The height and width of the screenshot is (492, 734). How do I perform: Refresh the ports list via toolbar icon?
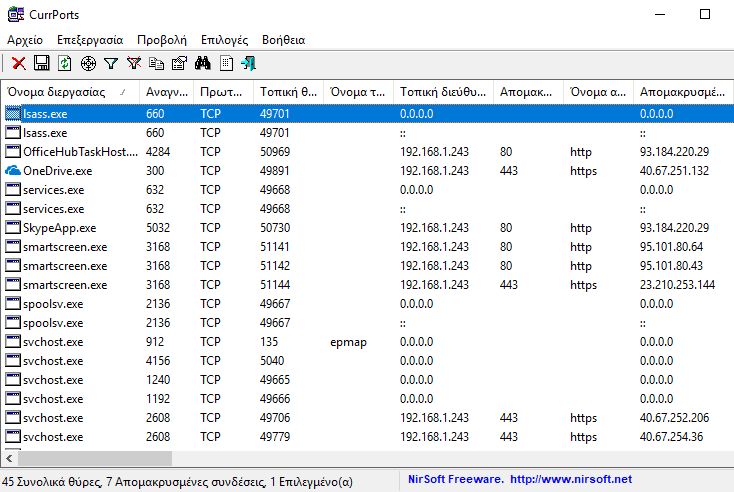click(x=65, y=63)
